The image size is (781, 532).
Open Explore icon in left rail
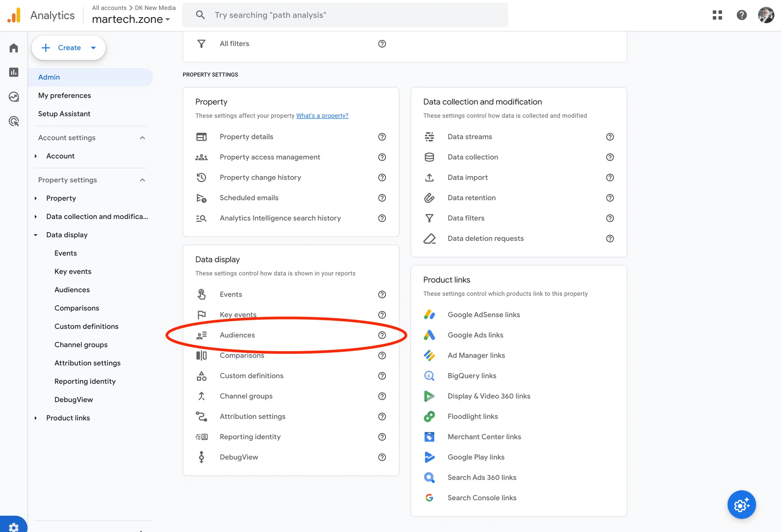pyautogui.click(x=14, y=97)
